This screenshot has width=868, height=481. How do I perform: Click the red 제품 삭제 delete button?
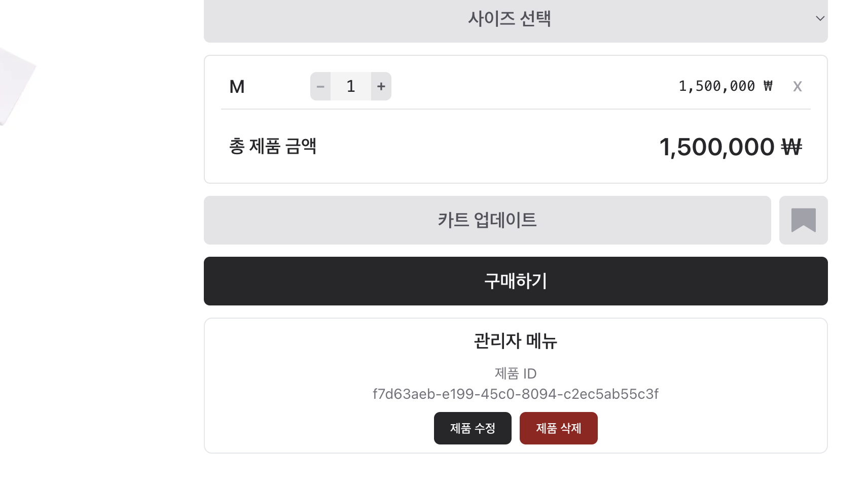(559, 428)
